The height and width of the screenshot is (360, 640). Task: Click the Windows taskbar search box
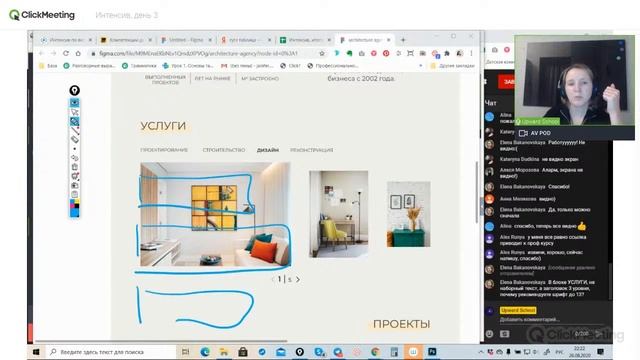pos(110,352)
